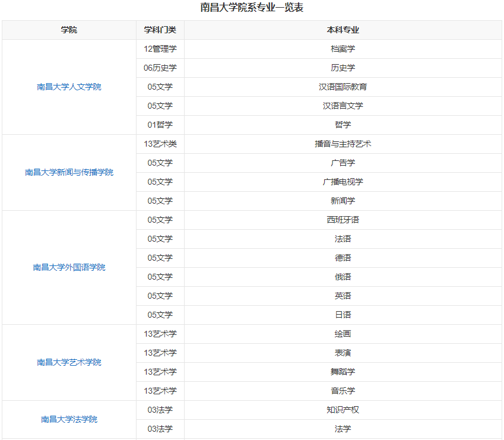Click 05文学 in the 日语 row
504x440 pixels.
coord(160,315)
